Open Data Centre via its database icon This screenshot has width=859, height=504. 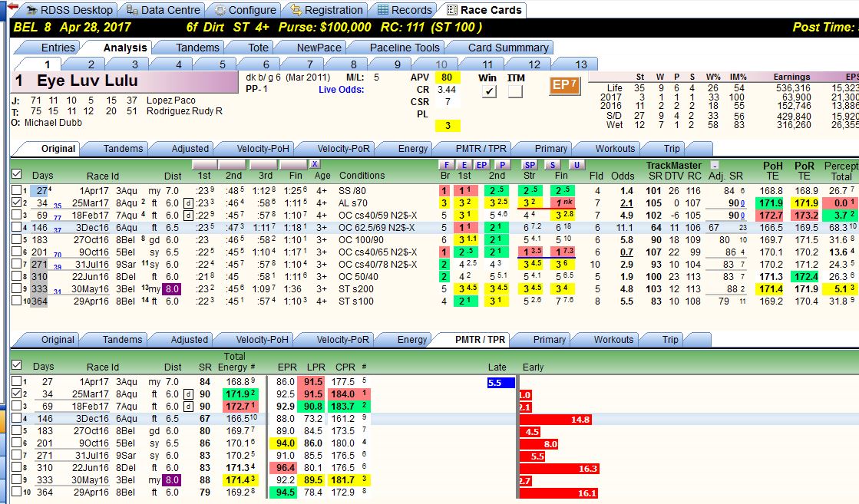tap(132, 10)
